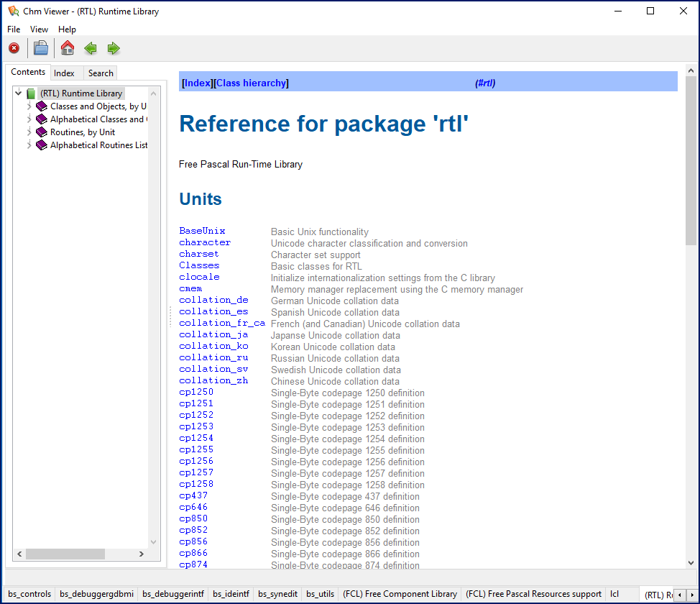Open the Class hierarchy link
Screen dimensions: 700x604
[x=251, y=83]
